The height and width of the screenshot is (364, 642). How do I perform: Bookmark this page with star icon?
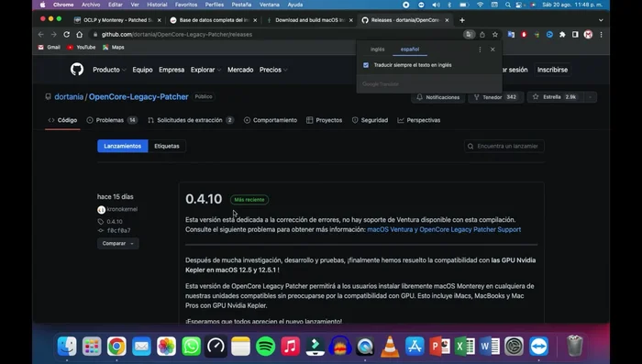495,35
